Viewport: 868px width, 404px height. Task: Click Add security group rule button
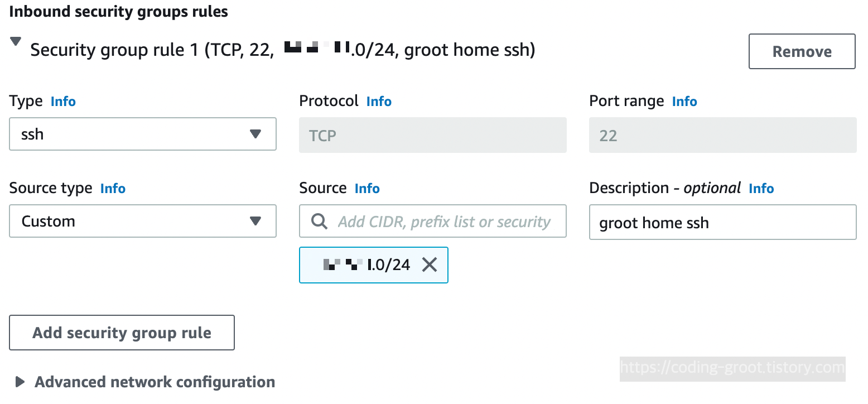(x=122, y=333)
